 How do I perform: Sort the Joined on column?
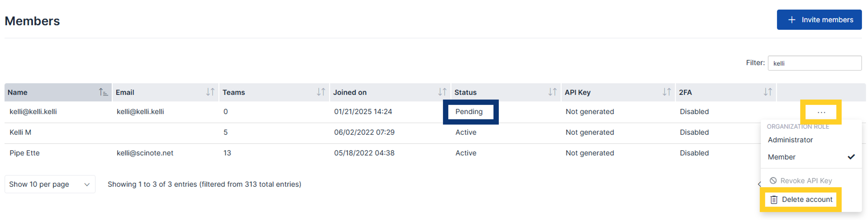[442, 92]
